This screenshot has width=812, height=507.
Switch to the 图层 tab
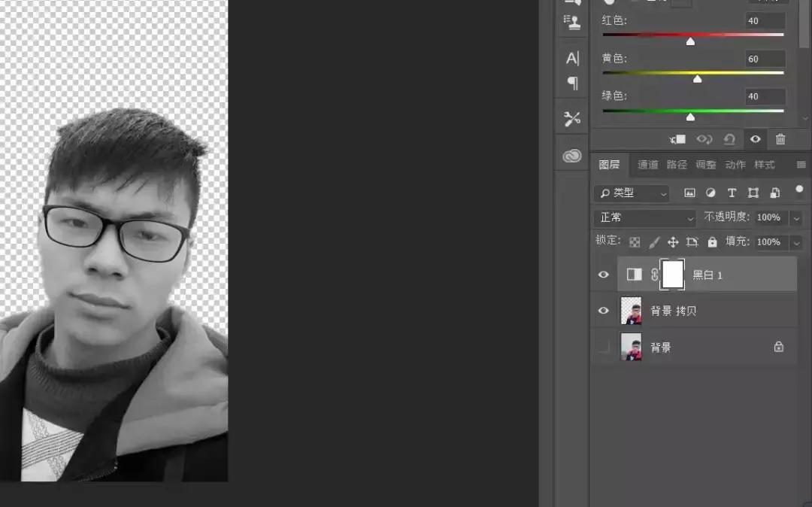609,165
